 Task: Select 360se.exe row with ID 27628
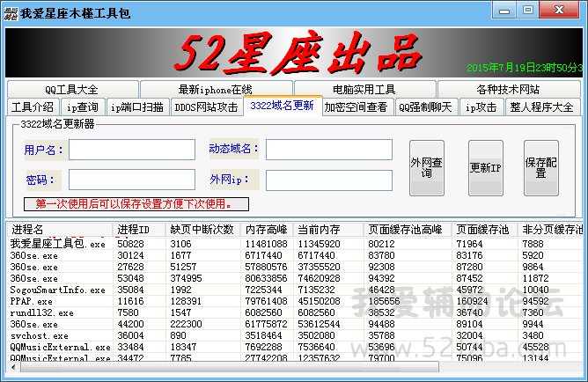(295, 267)
